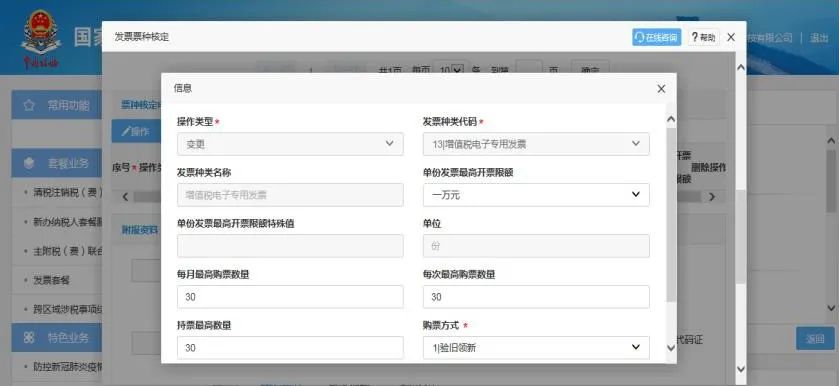Click the tax bureau emblem logo

41,39
